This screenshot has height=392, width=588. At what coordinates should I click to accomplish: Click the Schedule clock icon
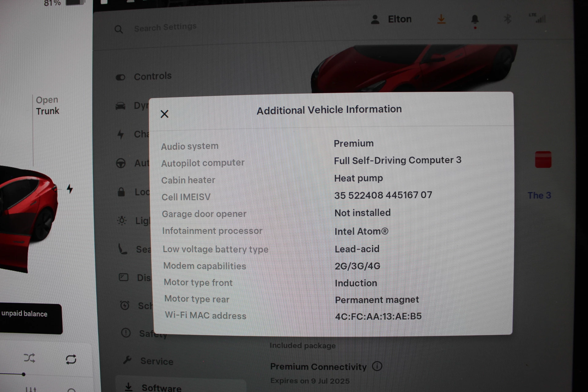tap(125, 305)
